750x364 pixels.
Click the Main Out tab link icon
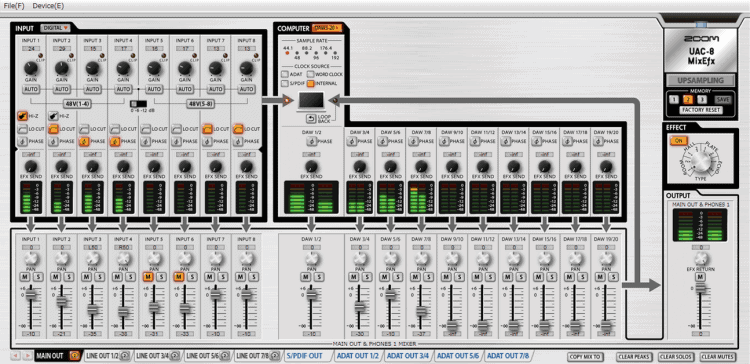tap(74, 356)
